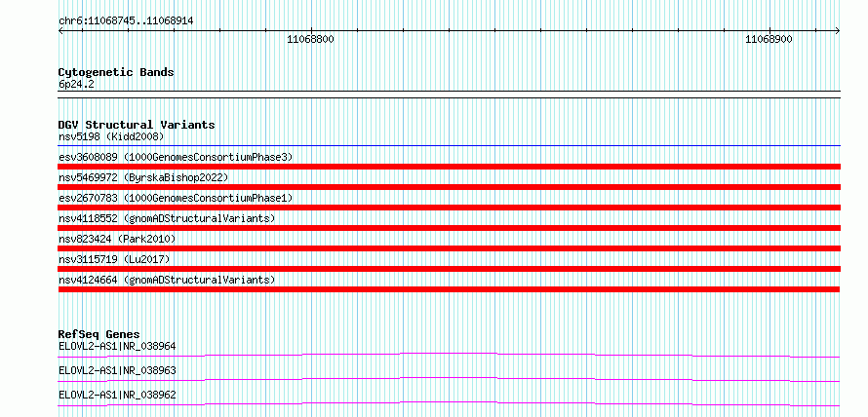The width and height of the screenshot is (868, 417).
Task: Click magenta line of NR_038963 transcript
Action: [x=449, y=379]
